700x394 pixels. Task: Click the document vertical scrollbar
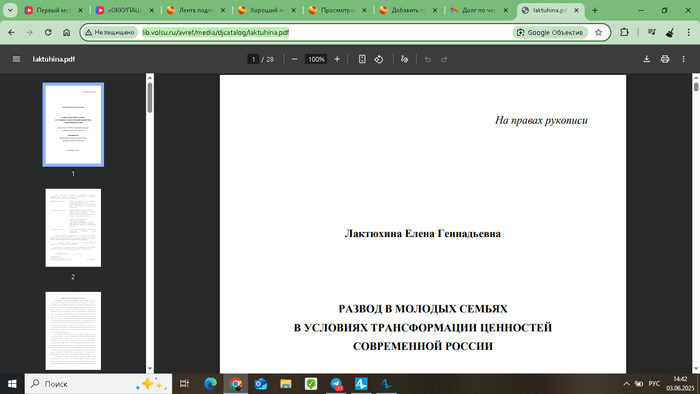click(696, 223)
